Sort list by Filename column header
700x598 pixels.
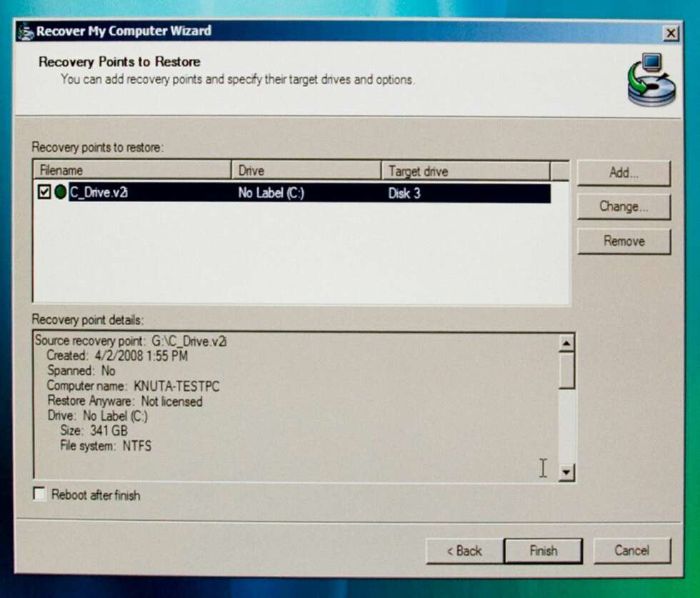click(132, 170)
